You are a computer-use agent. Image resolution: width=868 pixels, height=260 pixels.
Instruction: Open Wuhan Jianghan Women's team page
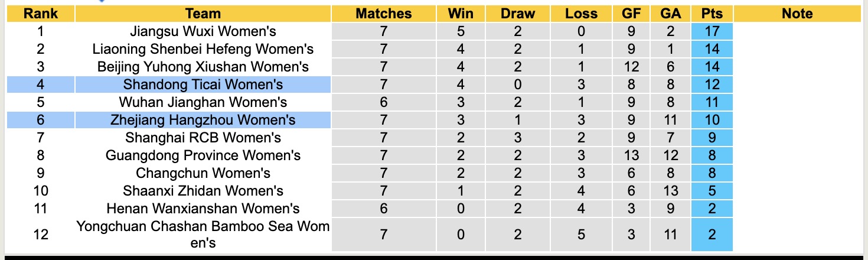coord(203,102)
